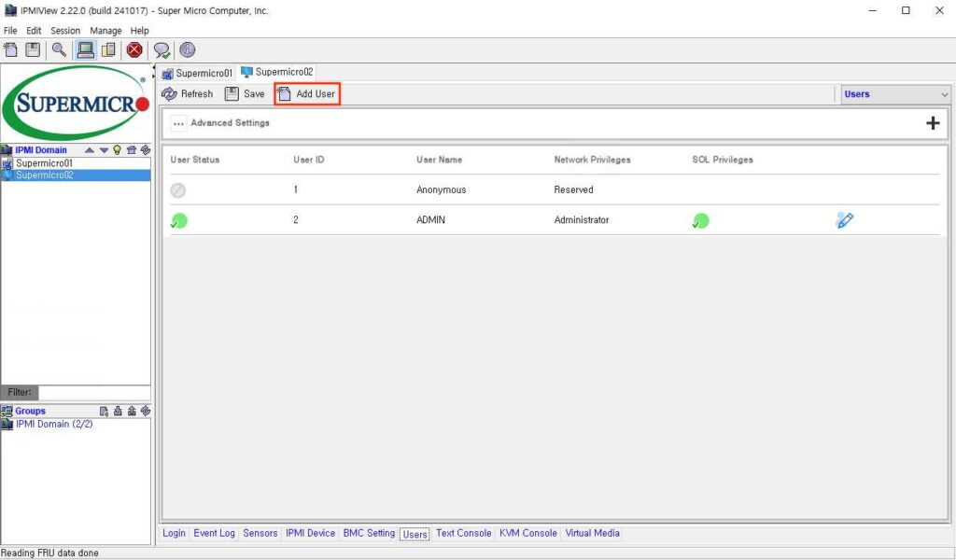Switch to the Supermicro02 session tab

(277, 72)
